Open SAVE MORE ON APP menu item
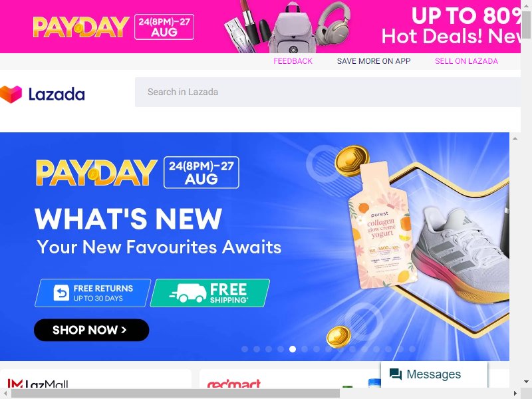The width and height of the screenshot is (532, 399). 374,61
